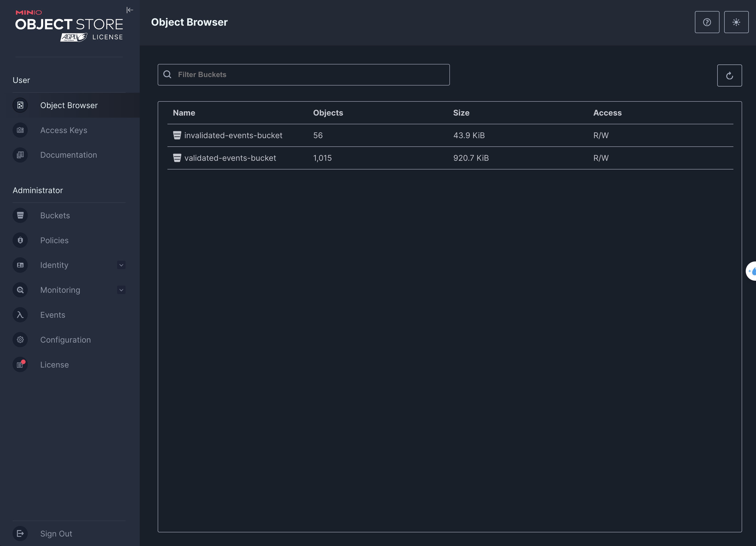Click the Access Keys sidebar icon
This screenshot has width=756, height=546.
pyautogui.click(x=20, y=130)
